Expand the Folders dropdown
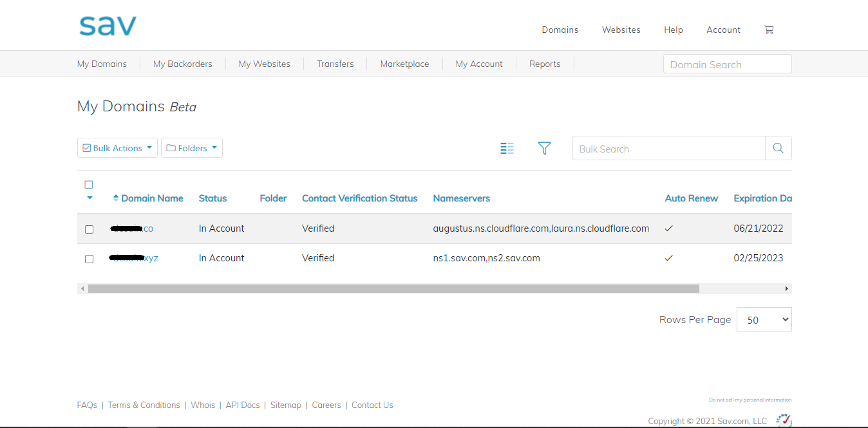The image size is (868, 428). click(191, 148)
